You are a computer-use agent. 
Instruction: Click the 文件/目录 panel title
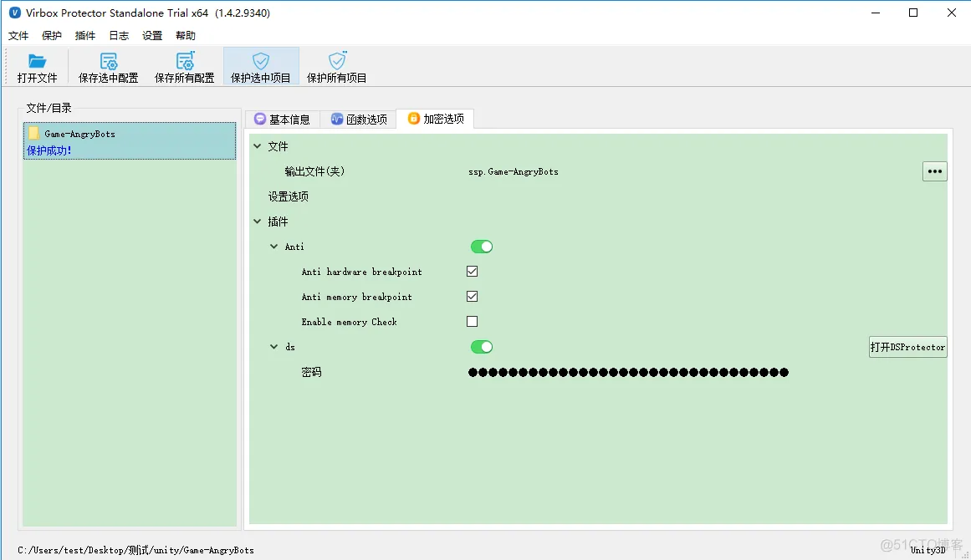tap(49, 109)
